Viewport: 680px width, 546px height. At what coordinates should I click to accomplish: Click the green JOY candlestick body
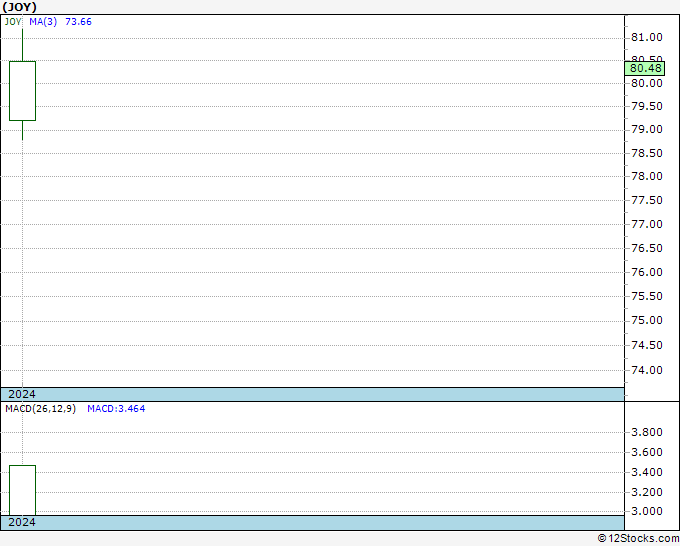coord(23,91)
